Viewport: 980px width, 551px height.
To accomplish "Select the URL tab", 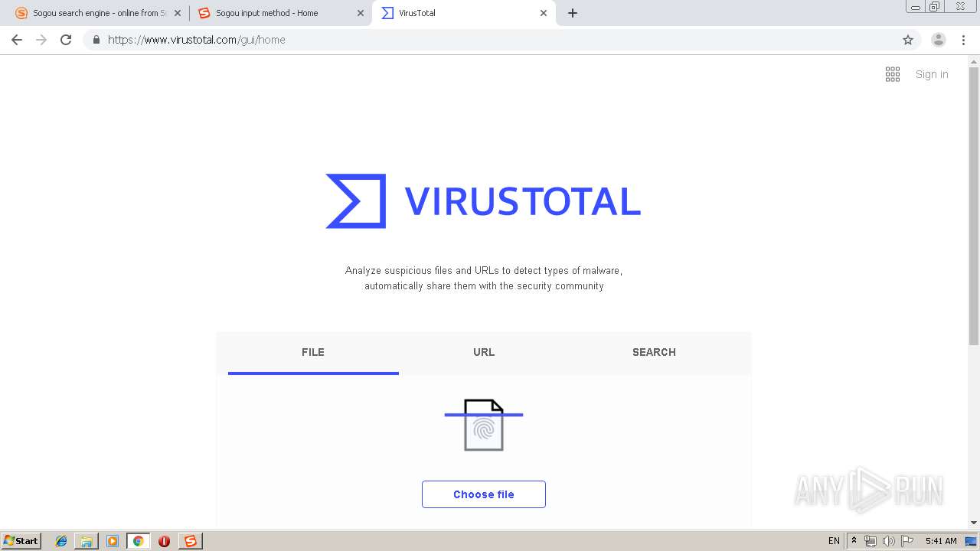I will pyautogui.click(x=484, y=352).
